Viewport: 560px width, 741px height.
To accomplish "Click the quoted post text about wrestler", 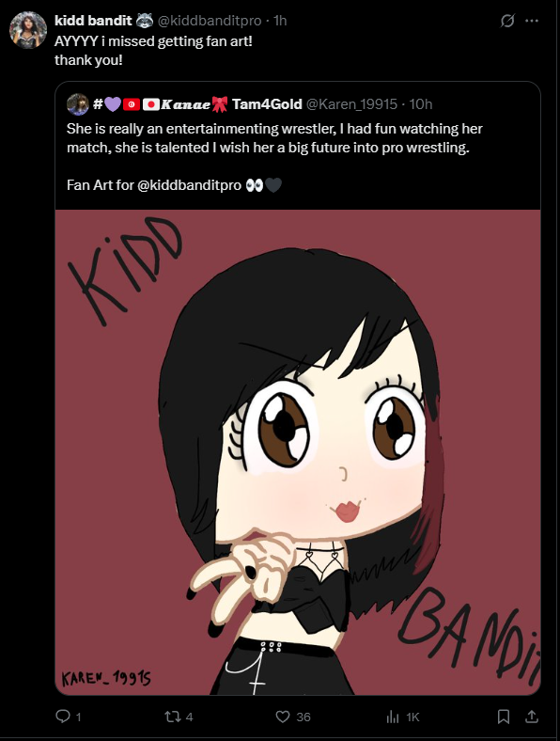I will [x=274, y=138].
